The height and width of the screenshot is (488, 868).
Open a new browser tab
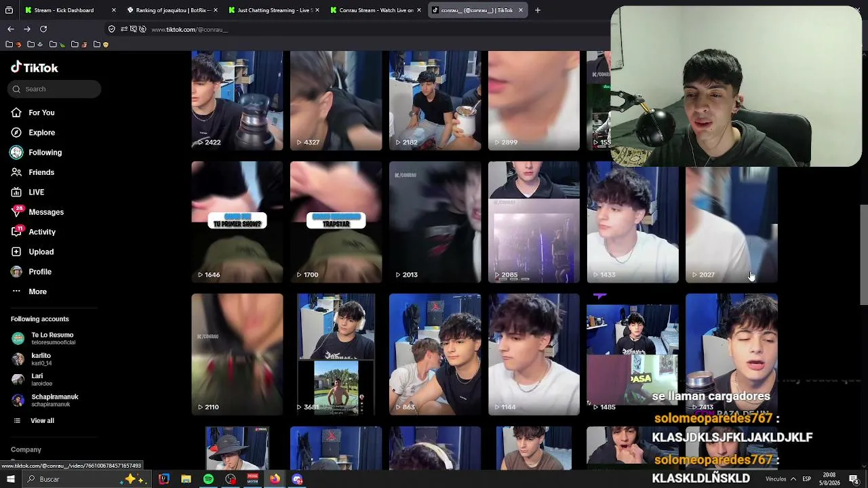point(537,10)
